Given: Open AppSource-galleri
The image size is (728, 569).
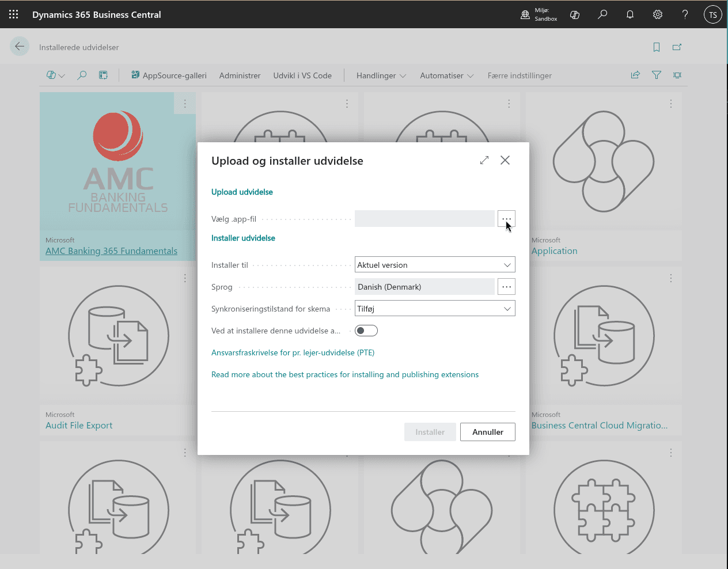Looking at the screenshot, I should tap(169, 75).
